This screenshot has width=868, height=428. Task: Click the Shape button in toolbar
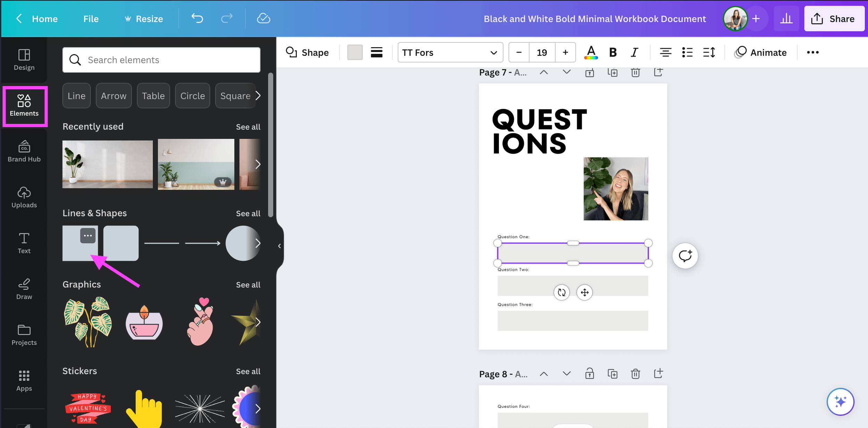pyautogui.click(x=307, y=52)
